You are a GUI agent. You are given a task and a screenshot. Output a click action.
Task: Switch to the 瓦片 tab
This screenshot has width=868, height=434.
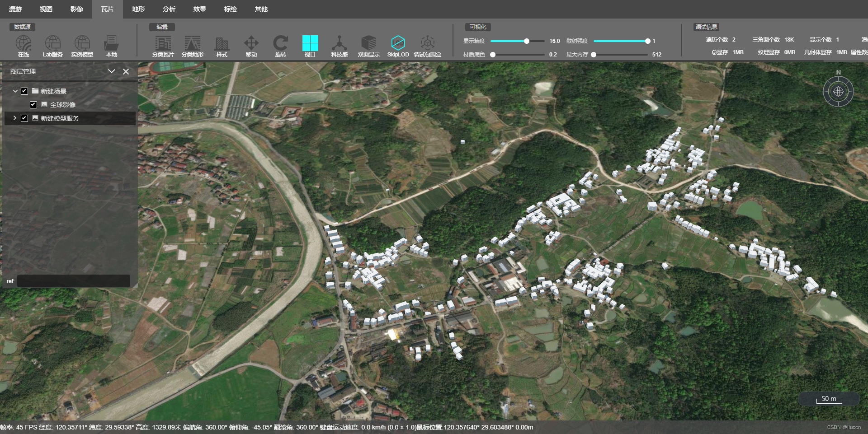(x=108, y=9)
